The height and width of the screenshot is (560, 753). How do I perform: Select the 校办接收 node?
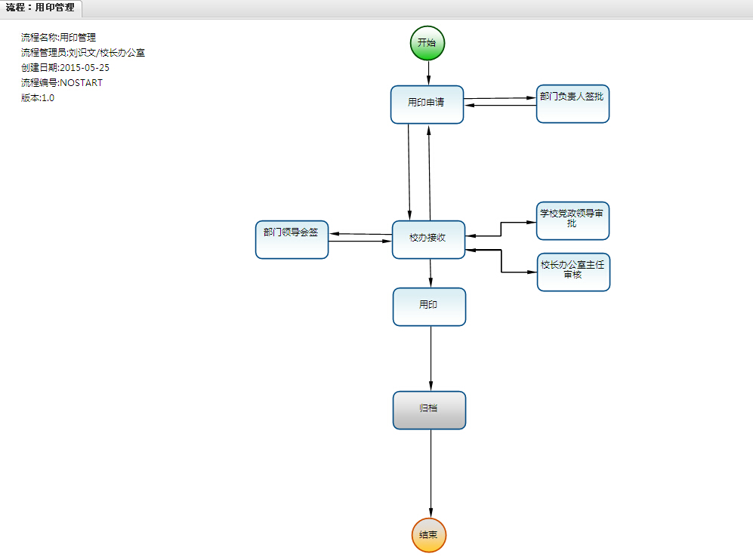point(428,239)
